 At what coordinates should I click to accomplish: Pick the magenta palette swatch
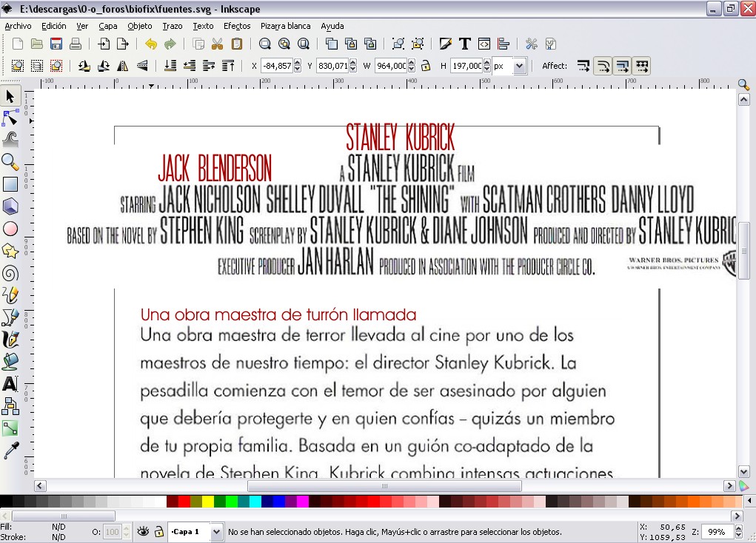[302, 502]
